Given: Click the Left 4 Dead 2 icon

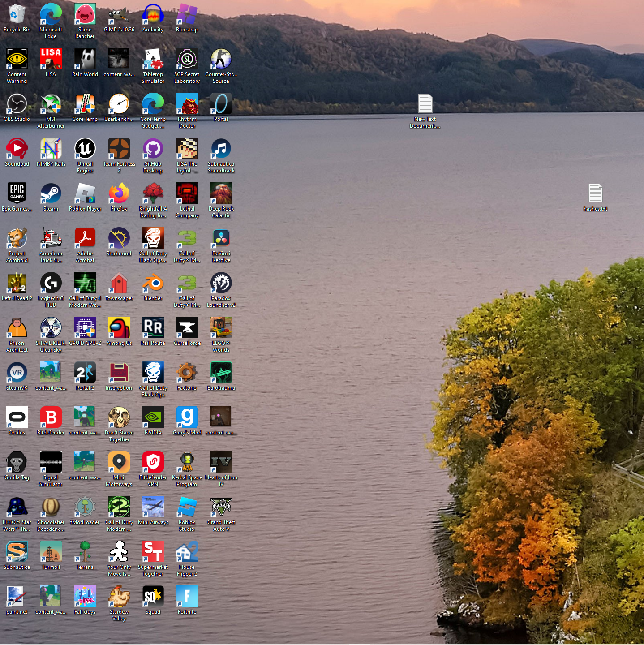Looking at the screenshot, I should point(17,283).
